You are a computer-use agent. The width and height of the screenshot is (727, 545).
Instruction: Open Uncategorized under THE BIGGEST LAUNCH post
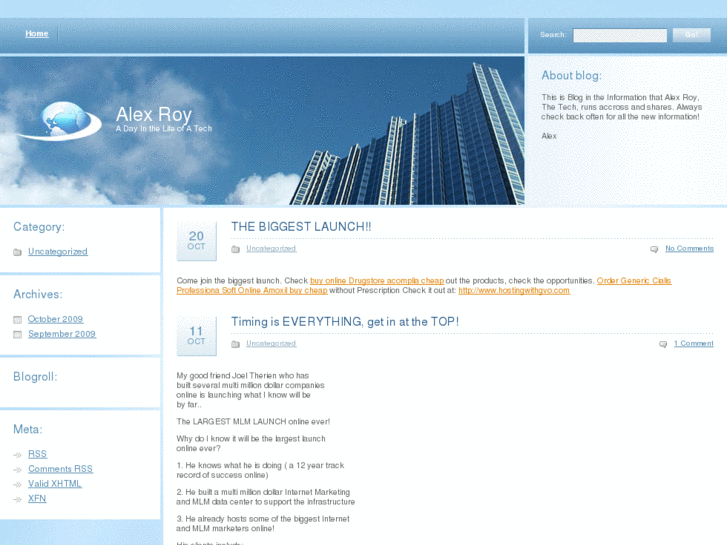[x=271, y=249]
